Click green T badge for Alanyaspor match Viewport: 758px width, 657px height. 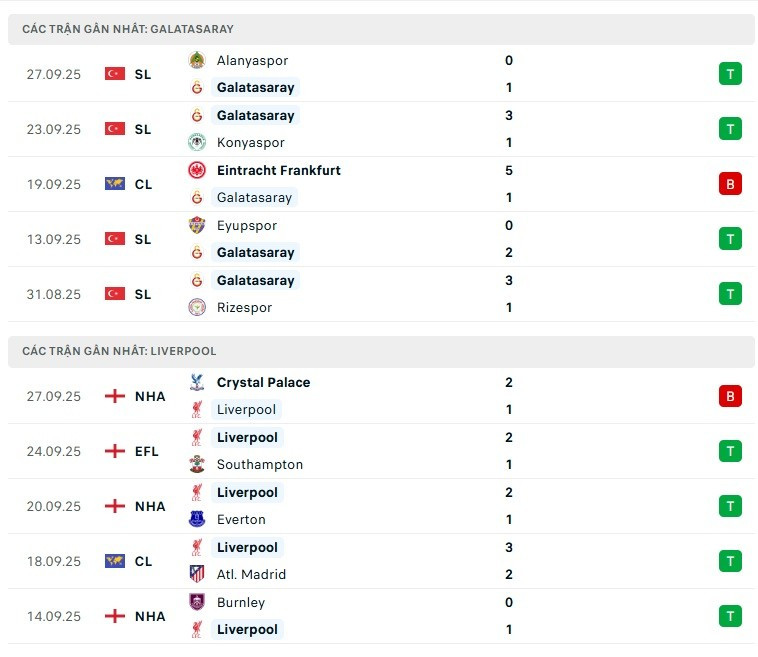coord(730,74)
